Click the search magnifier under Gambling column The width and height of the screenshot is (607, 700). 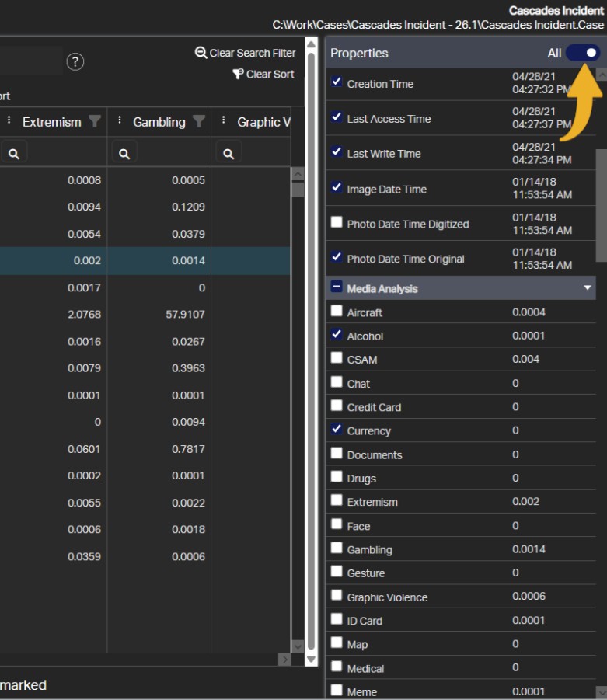124,154
